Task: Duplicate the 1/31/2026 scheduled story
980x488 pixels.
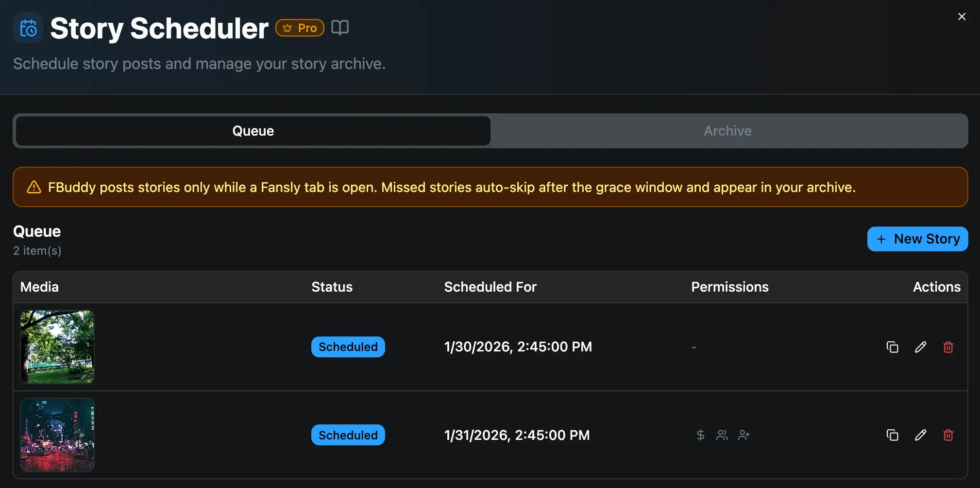Action: coord(893,435)
